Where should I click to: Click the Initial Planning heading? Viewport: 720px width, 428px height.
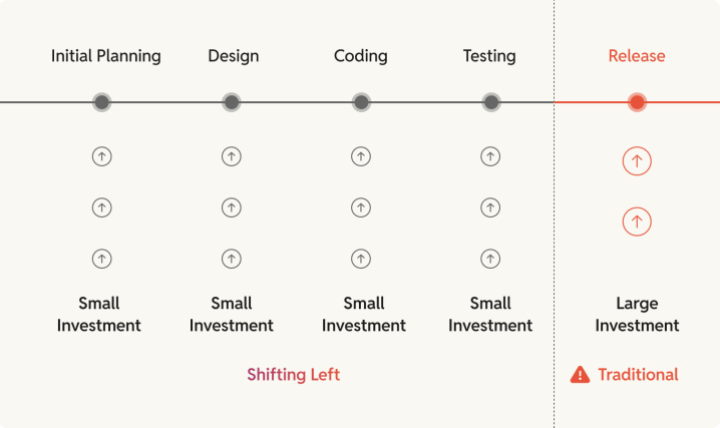[x=106, y=56]
